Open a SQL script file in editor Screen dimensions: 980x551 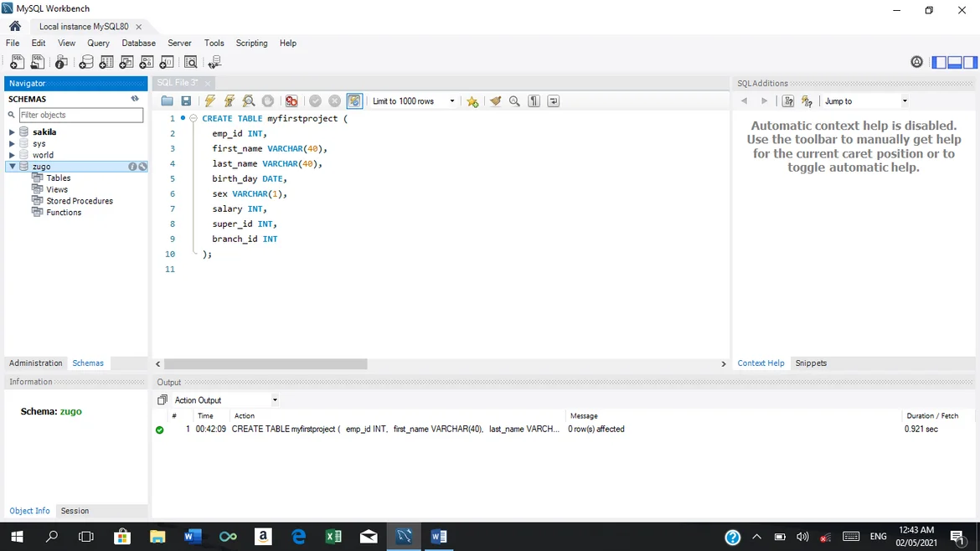[168, 101]
